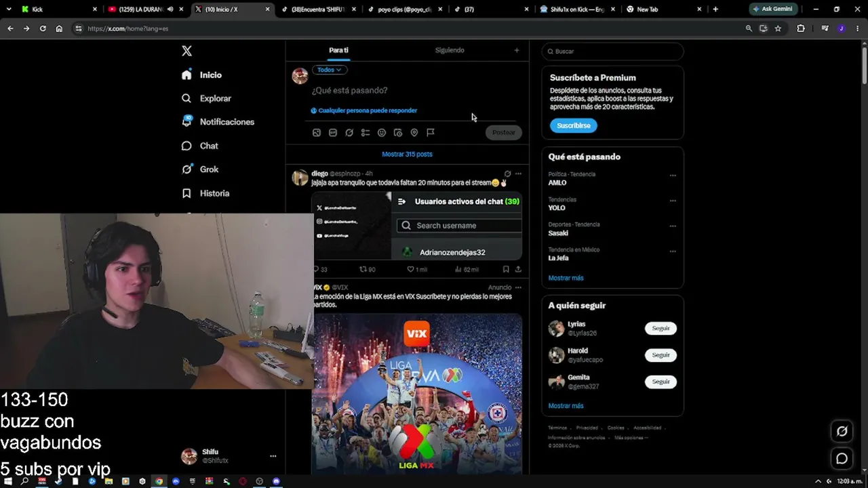Open Discord from the taskbar
Image resolution: width=868 pixels, height=488 pixels.
click(276, 481)
